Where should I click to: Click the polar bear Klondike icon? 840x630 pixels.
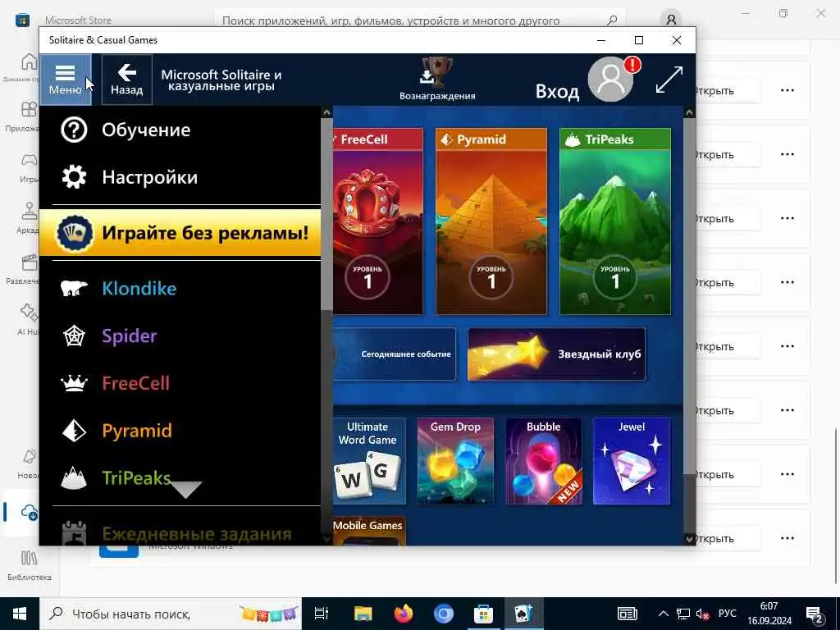pyautogui.click(x=74, y=288)
